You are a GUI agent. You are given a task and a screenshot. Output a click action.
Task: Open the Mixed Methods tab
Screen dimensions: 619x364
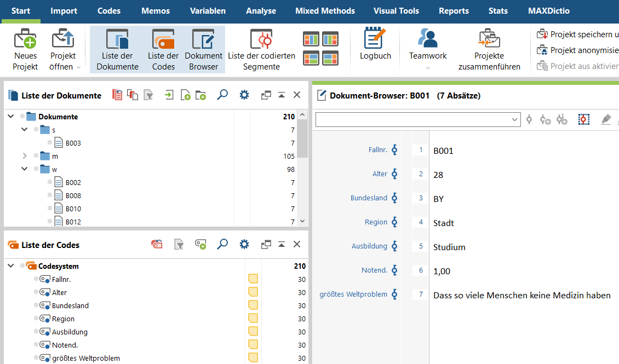(325, 11)
